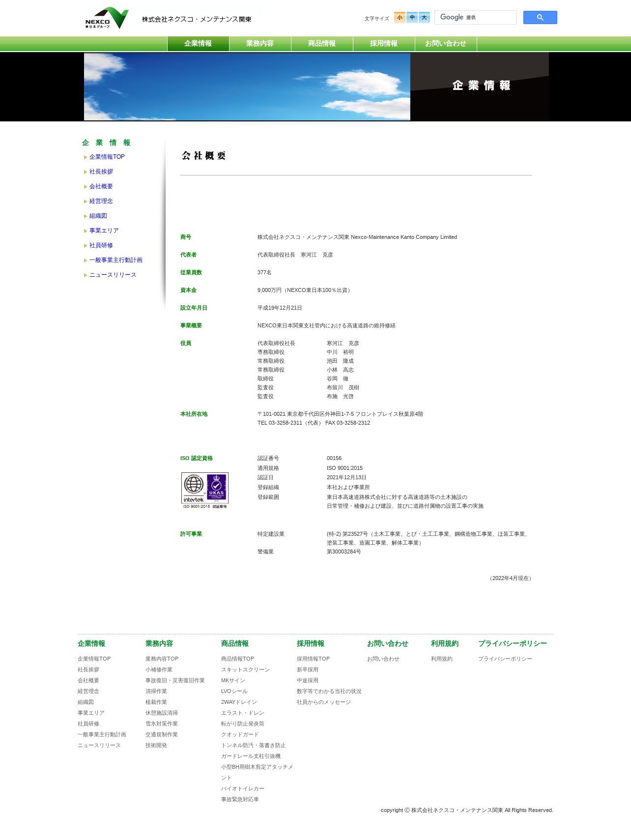Click footer heading 業務内容
This screenshot has width=631, height=840.
159,643
